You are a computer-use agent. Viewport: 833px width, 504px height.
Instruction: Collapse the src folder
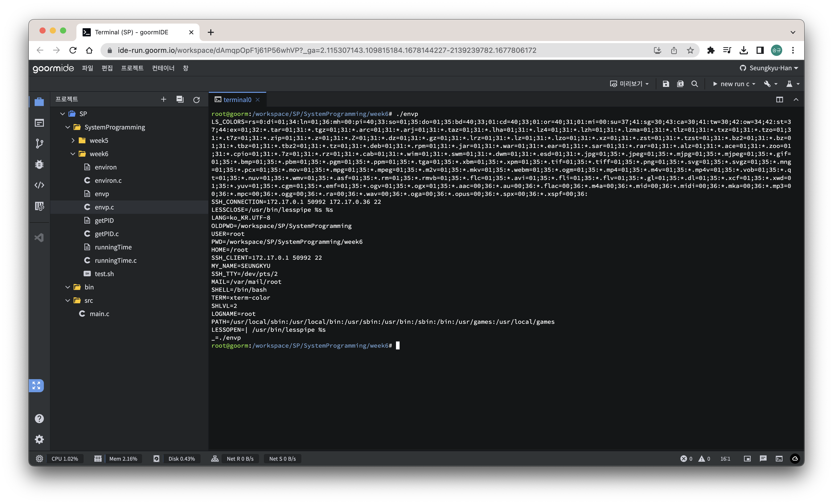(x=68, y=300)
